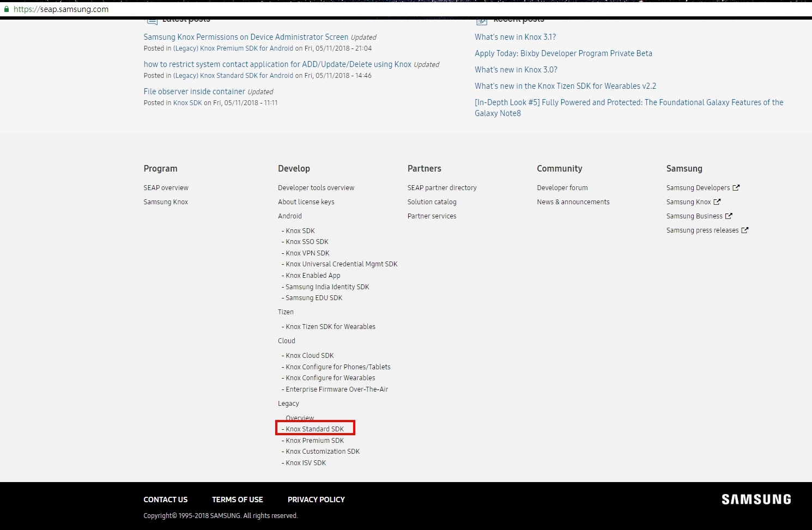812x530 pixels.
Task: Open 'Overview' under Legacy
Action: 300,418
